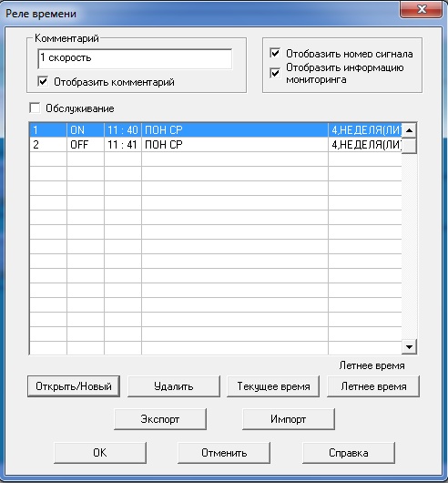Click the Комментарий text field
This screenshot has width=448, height=483.
[x=135, y=58]
